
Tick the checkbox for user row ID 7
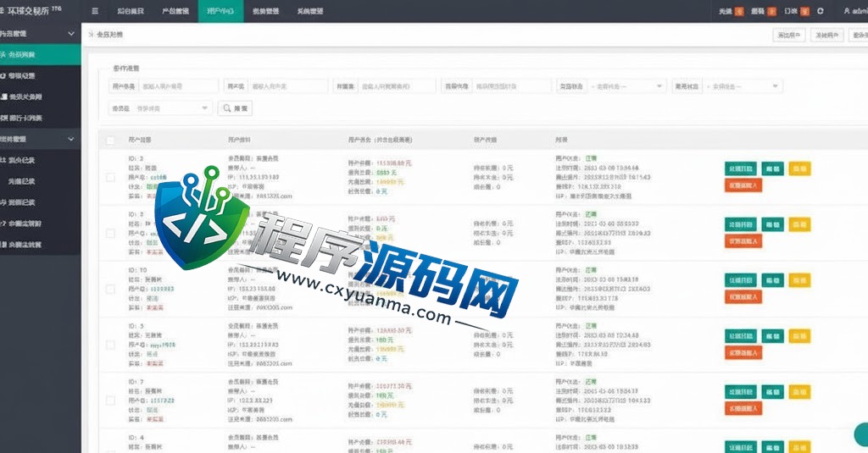point(110,401)
